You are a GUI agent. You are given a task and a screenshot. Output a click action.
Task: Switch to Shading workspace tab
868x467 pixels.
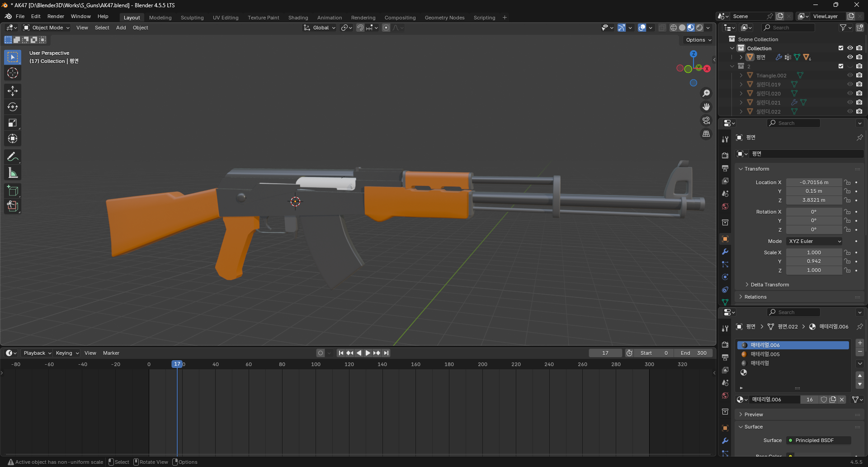click(298, 18)
